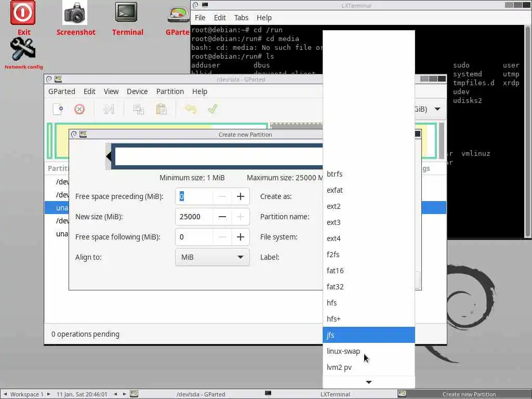Viewport: 532px width, 399px height.
Task: Click the Delete partition red icon
Action: tap(79, 109)
